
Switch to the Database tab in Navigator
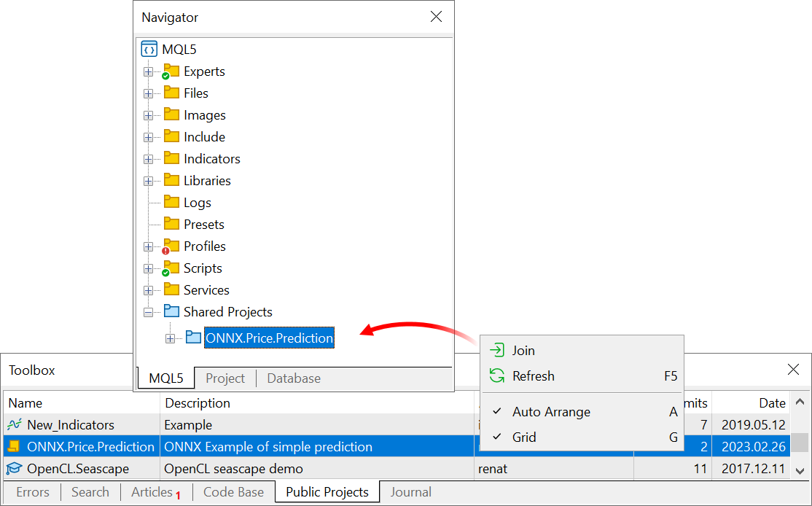coord(293,378)
